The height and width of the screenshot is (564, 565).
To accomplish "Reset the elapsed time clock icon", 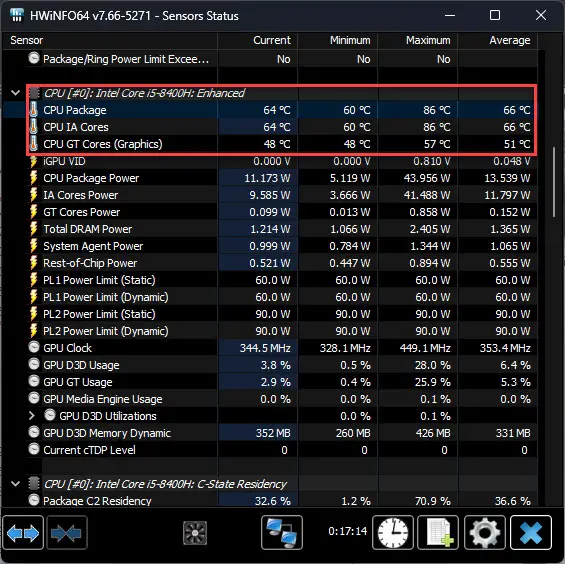I will click(393, 532).
